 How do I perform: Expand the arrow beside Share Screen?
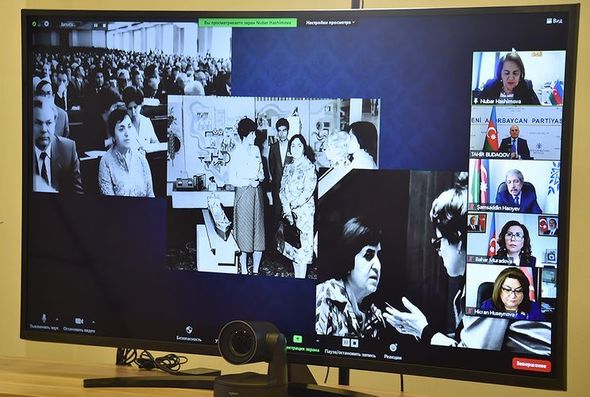(x=318, y=341)
